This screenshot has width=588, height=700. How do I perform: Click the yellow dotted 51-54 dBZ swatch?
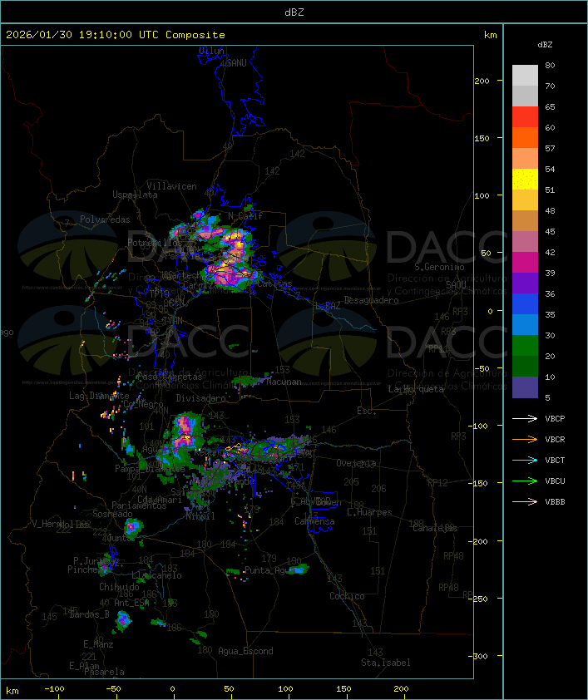coord(525,180)
